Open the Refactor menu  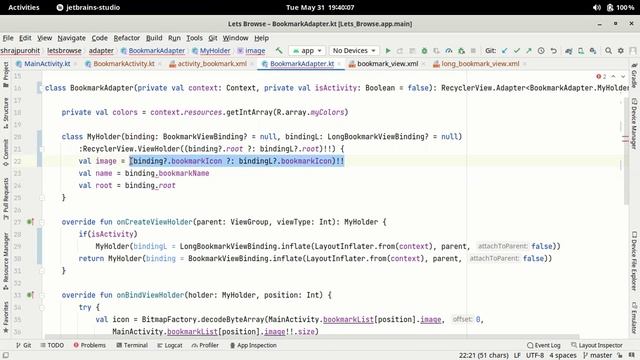(x=127, y=38)
